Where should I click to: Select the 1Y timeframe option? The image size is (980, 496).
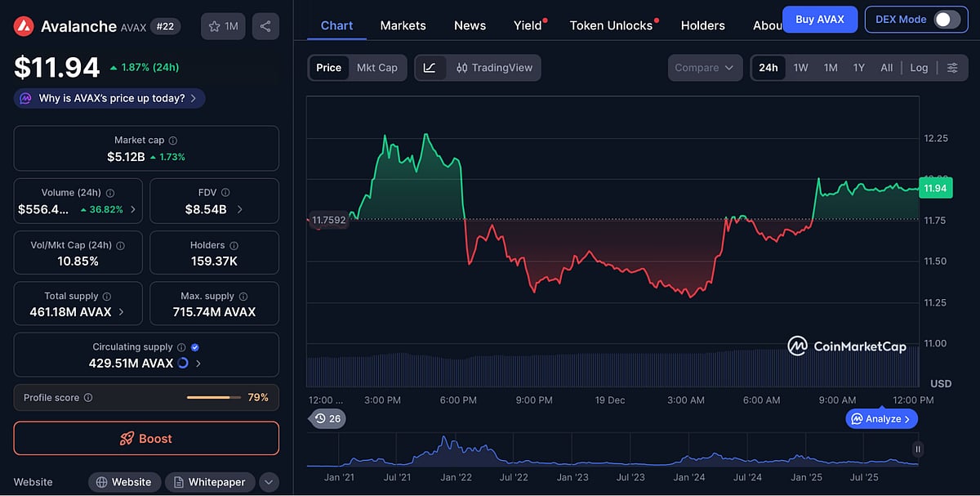pyautogui.click(x=858, y=68)
